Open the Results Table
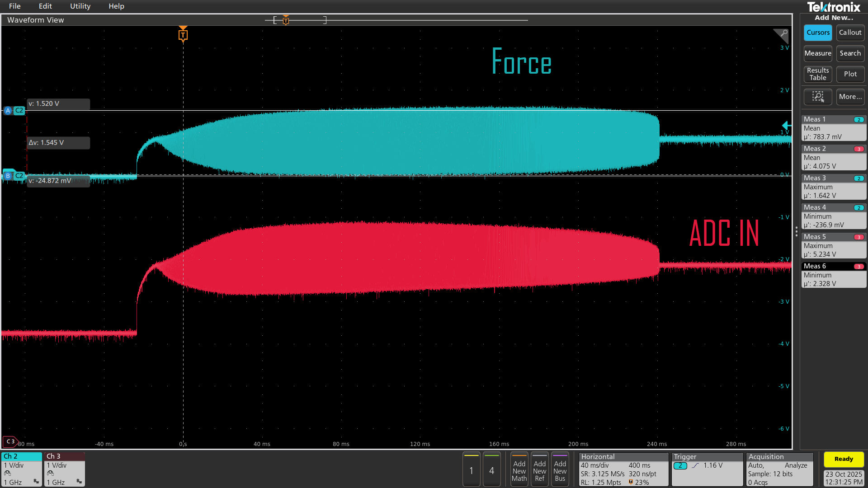 pos(818,74)
